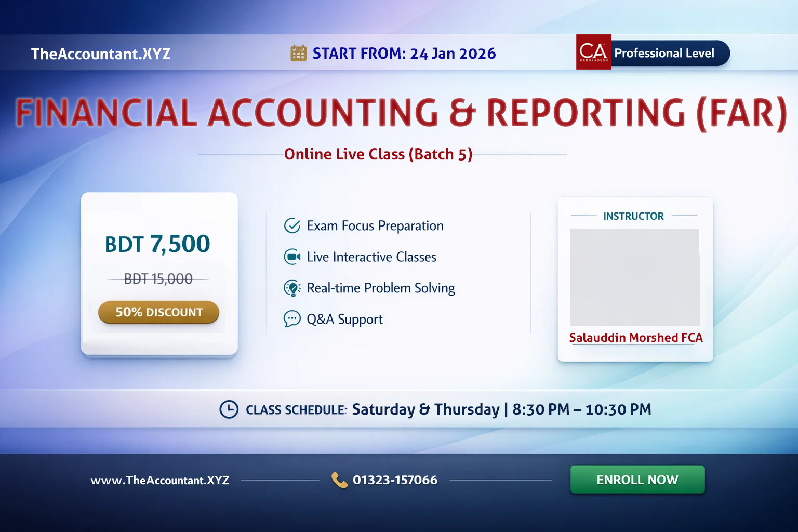Click the CA Bangladesh red logo
This screenshot has width=798, height=532.
593,52
